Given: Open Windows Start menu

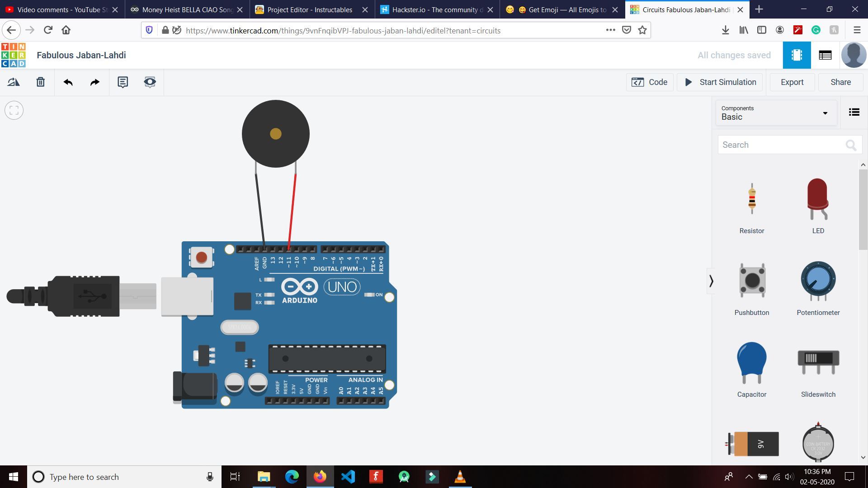Looking at the screenshot, I should point(14,477).
